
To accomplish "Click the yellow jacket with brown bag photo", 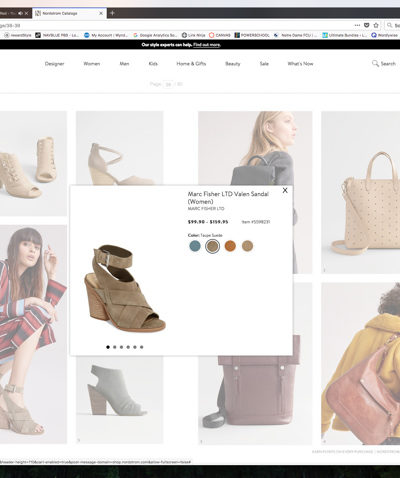I will click(x=361, y=363).
